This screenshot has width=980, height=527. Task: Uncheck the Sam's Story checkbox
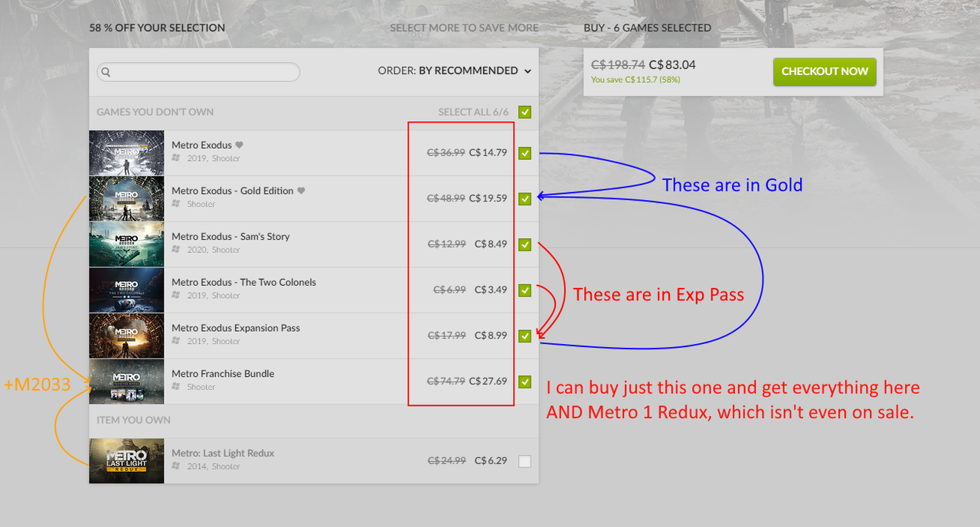click(x=524, y=244)
